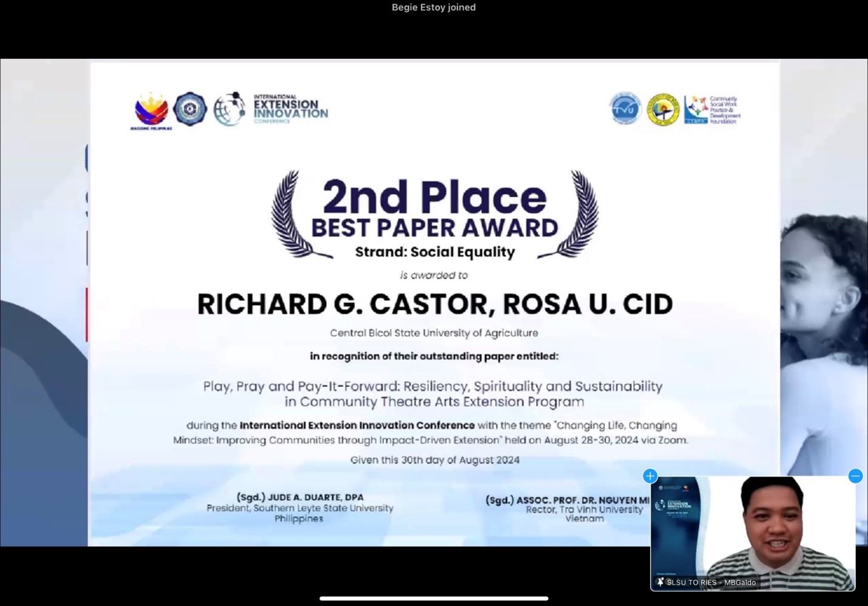Click the round blue university seal logo
868x606 pixels.
point(190,109)
